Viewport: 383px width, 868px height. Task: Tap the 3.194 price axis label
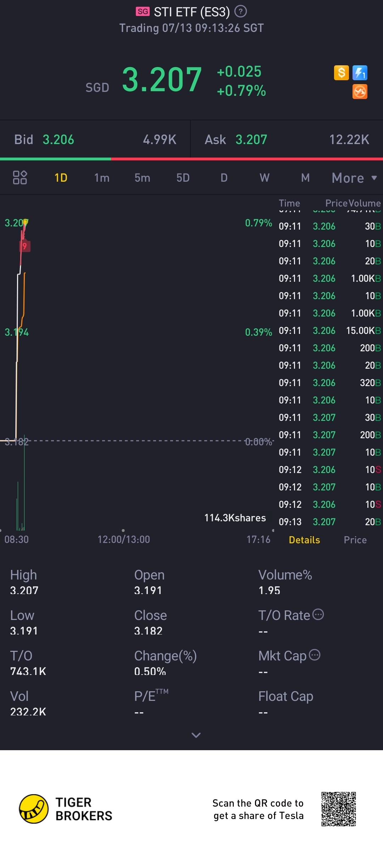coord(17,333)
